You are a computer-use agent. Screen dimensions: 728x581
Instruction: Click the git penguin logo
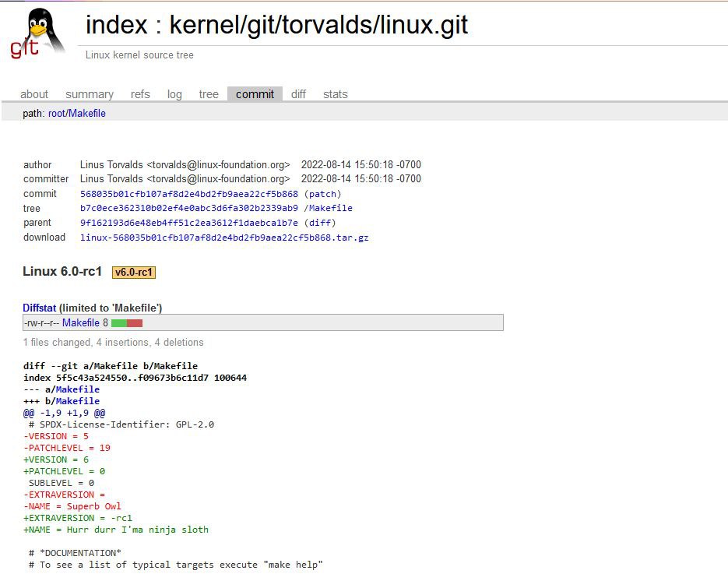pos(37,33)
